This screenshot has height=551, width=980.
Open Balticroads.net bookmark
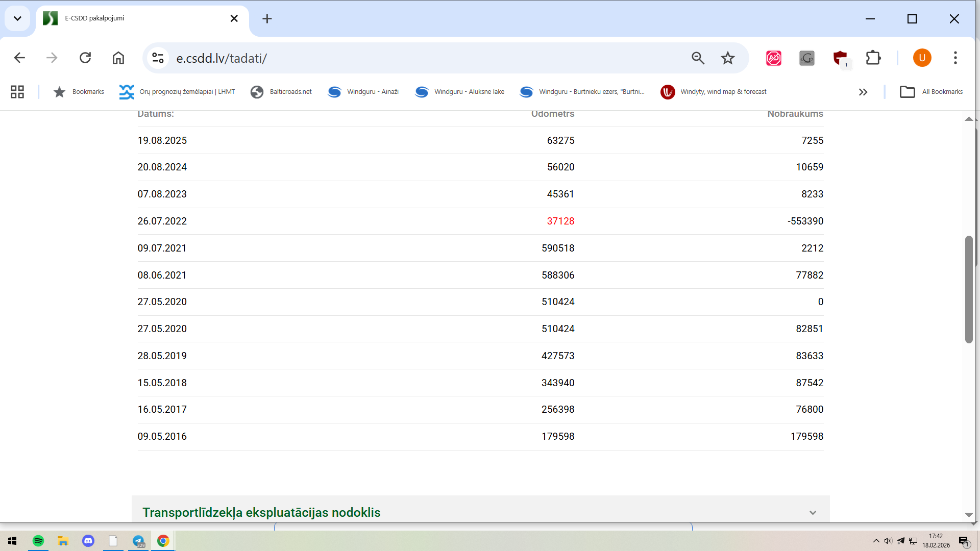[281, 92]
